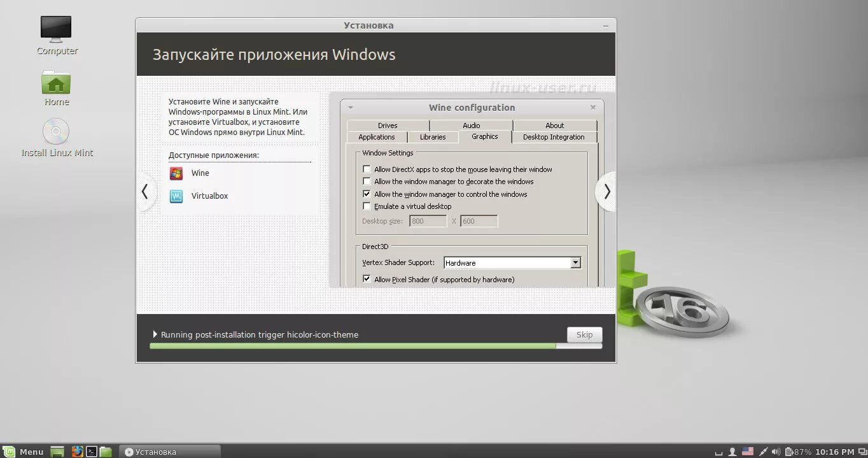Uncheck Allow Pixel Shader option

(367, 279)
